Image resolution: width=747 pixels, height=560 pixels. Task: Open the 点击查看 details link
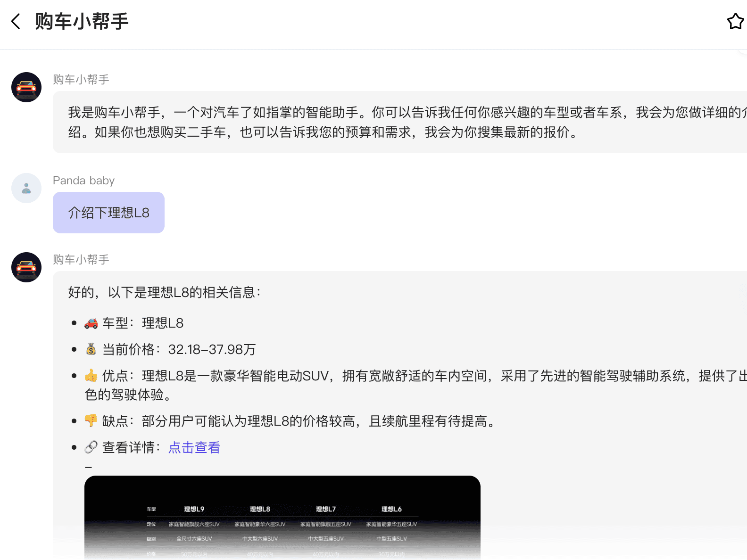tap(194, 447)
